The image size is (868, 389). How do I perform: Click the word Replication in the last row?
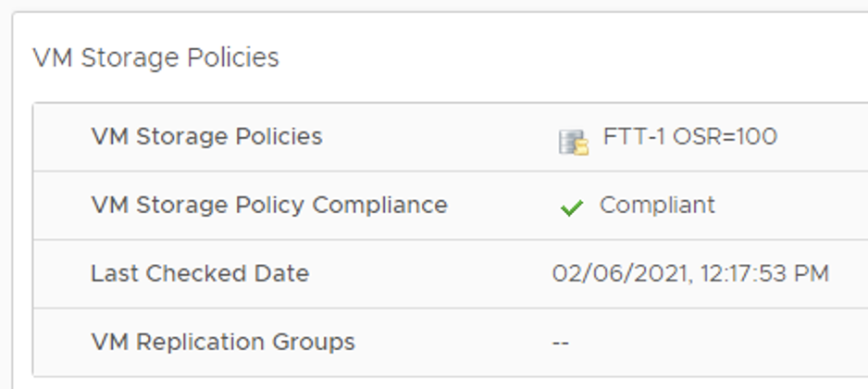(193, 342)
